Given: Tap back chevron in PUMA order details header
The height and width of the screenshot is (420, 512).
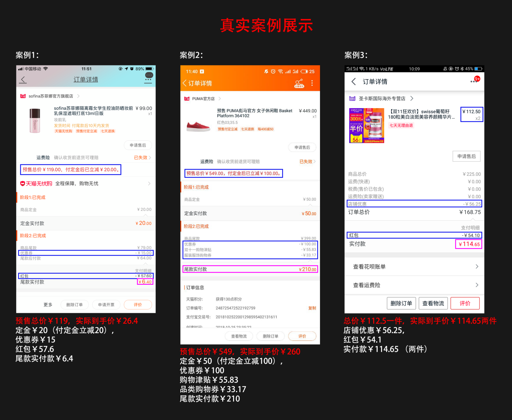Looking at the screenshot, I should coord(185,83).
